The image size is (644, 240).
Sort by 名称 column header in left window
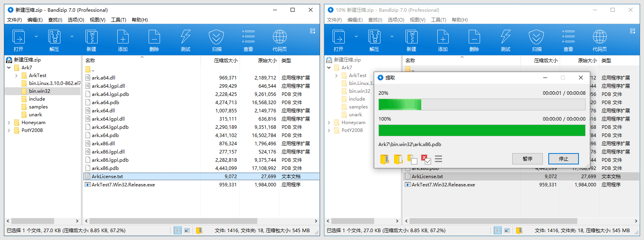[142, 61]
